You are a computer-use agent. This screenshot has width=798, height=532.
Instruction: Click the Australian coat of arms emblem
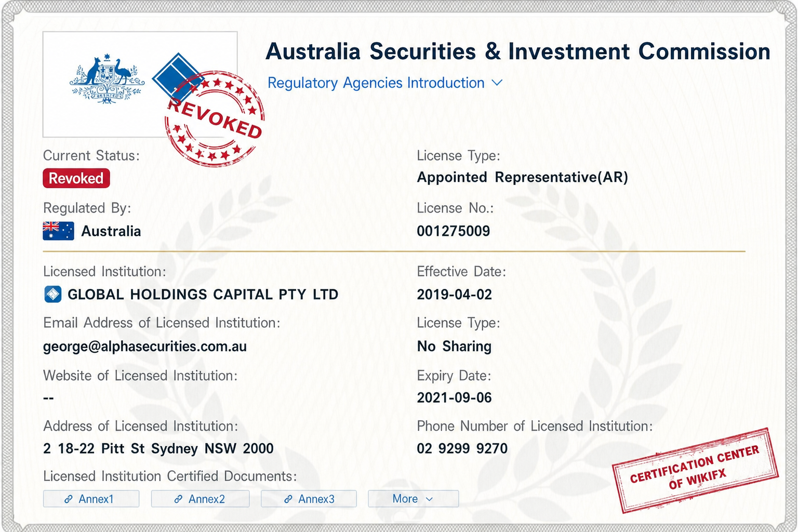click(107, 78)
